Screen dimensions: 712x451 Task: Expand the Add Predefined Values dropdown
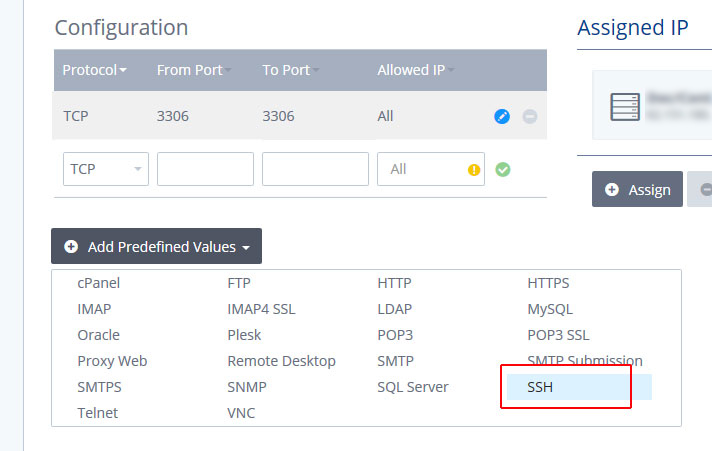pos(156,246)
